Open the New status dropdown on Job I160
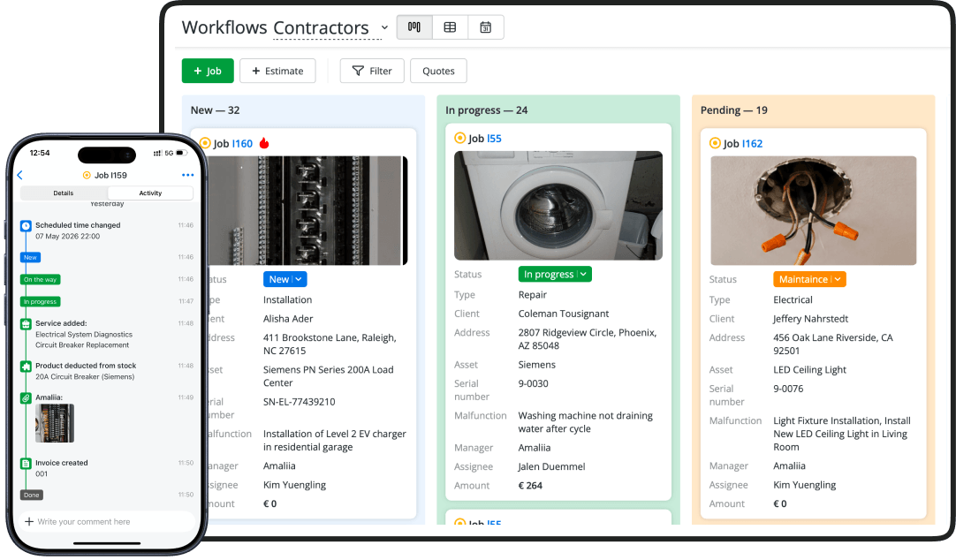This screenshot has height=560, width=956. (x=285, y=279)
